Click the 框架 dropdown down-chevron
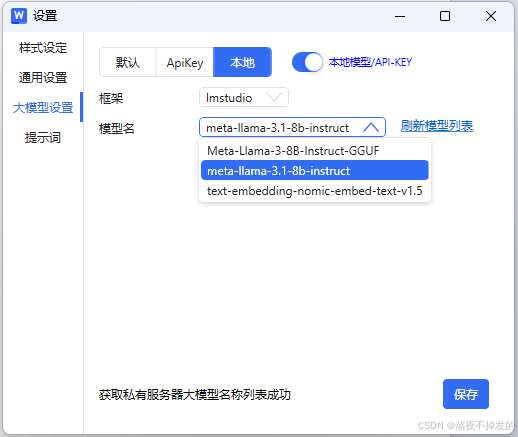Image resolution: width=518 pixels, height=437 pixels. click(x=274, y=97)
